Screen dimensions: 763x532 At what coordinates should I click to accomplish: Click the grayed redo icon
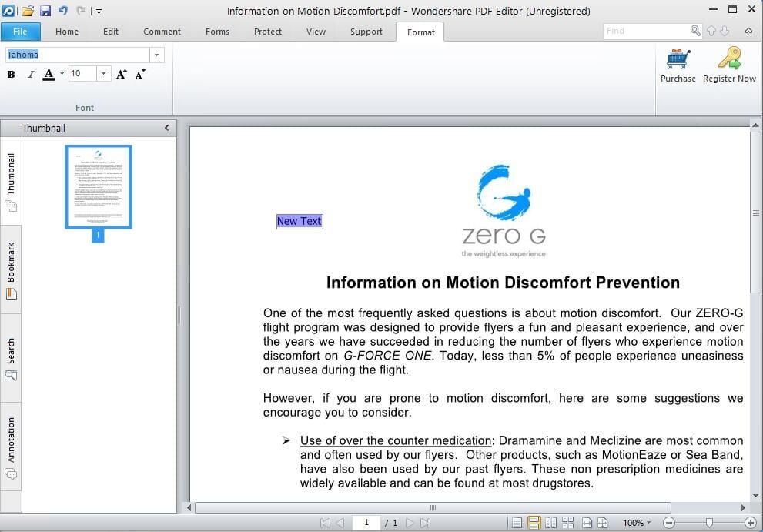82,10
